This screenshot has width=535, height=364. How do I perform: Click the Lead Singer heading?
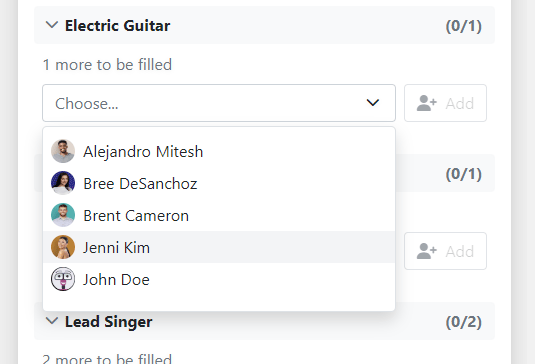pos(109,322)
